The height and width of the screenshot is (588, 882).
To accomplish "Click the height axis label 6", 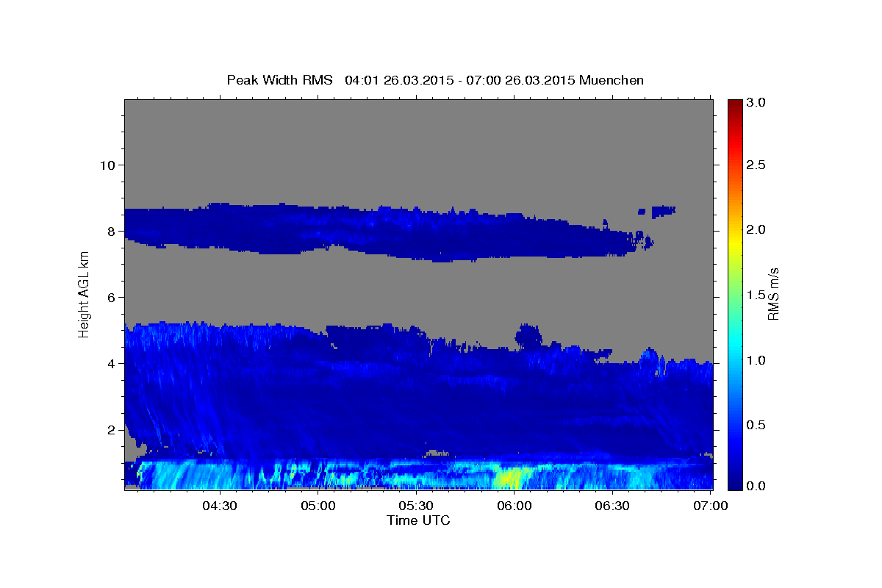I will (x=110, y=297).
